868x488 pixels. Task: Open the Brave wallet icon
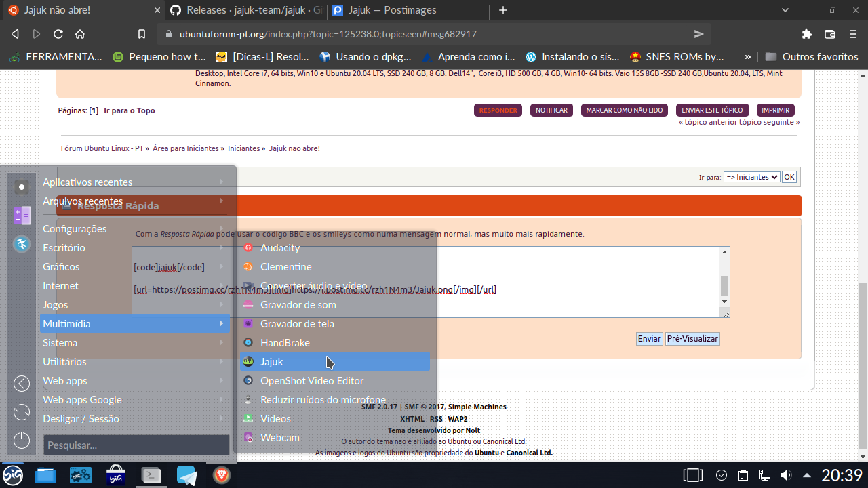[x=829, y=34]
